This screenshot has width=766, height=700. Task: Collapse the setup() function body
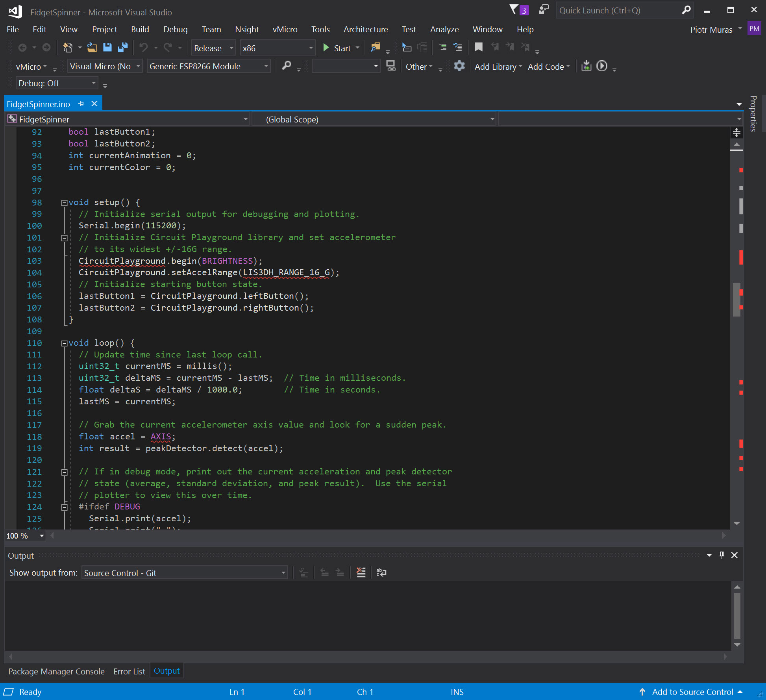(x=64, y=203)
